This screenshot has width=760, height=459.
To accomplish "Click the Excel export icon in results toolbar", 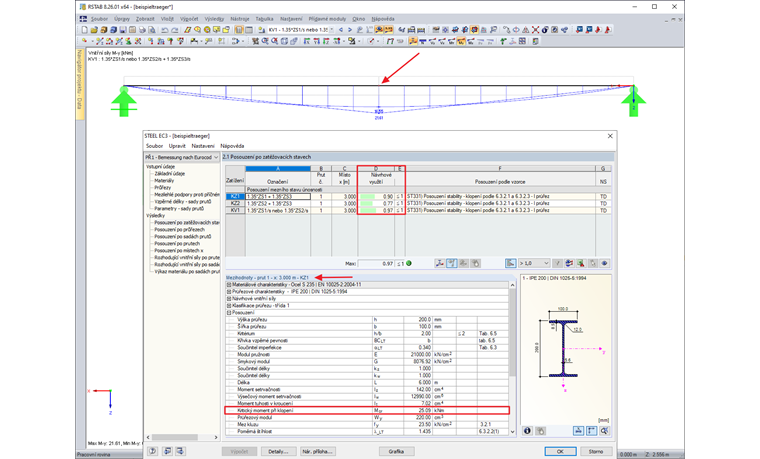I will pos(580,264).
